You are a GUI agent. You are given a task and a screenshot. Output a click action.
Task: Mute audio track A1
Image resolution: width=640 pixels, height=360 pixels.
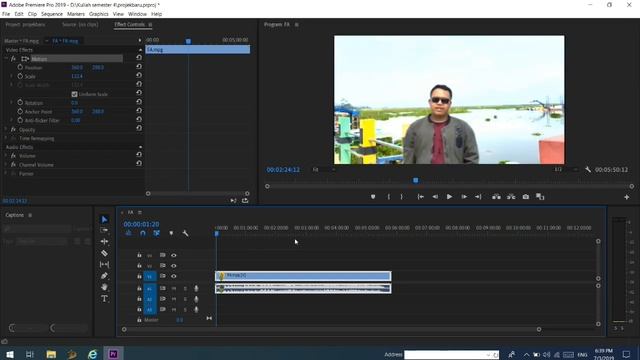coord(174,289)
